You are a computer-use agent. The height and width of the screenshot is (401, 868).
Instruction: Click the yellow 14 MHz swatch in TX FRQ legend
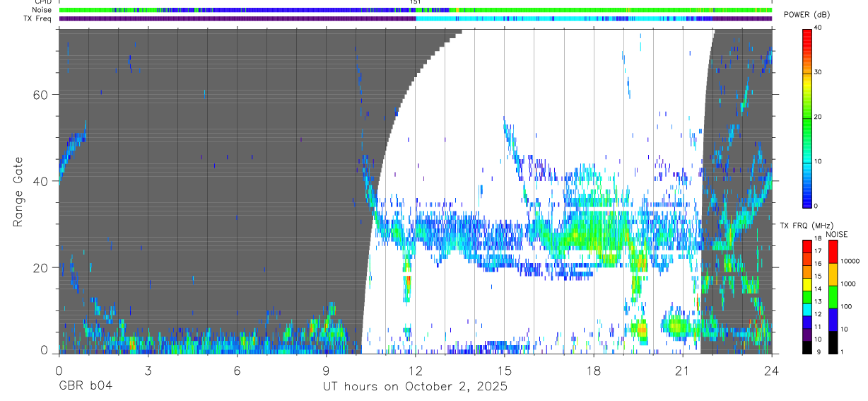[807, 284]
